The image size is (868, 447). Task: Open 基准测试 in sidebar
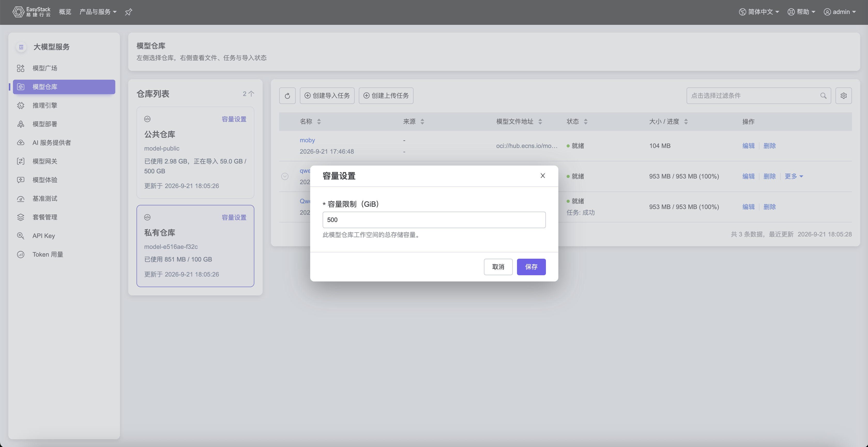tap(64, 199)
